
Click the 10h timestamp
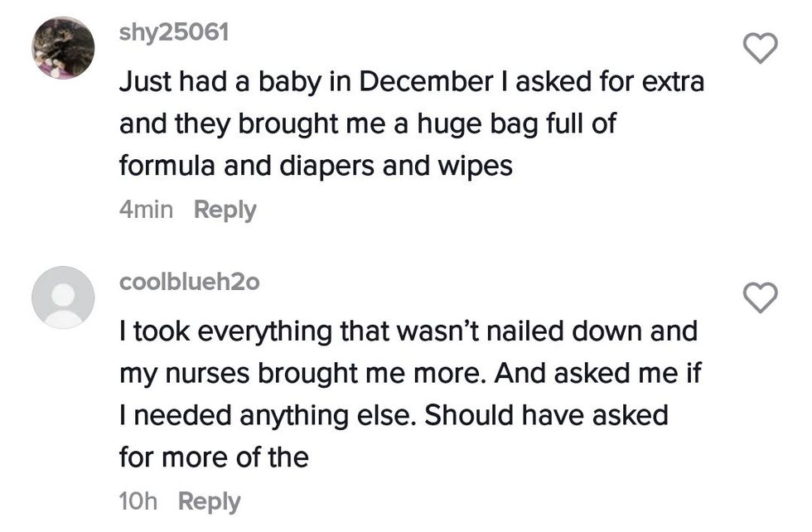coord(138,501)
